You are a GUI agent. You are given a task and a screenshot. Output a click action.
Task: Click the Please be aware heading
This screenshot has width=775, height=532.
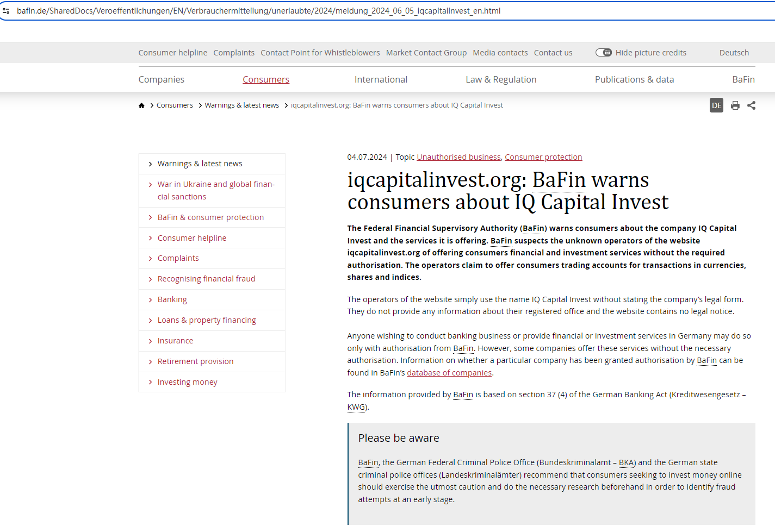pyautogui.click(x=399, y=438)
